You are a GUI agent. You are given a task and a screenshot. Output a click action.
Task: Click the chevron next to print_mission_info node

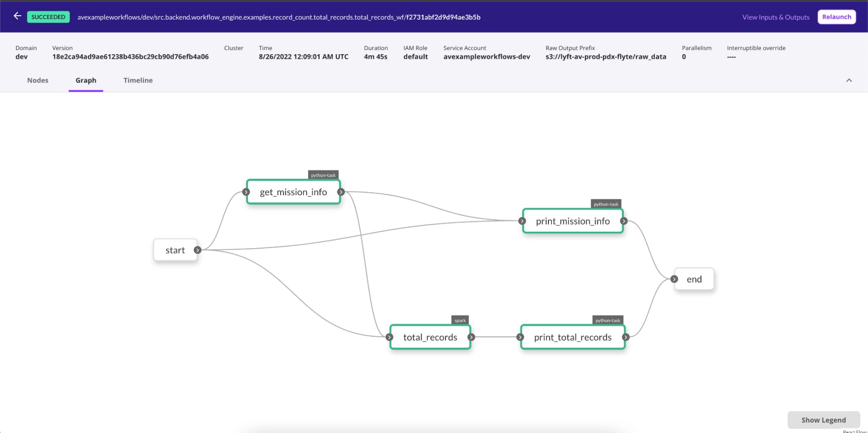click(x=623, y=221)
